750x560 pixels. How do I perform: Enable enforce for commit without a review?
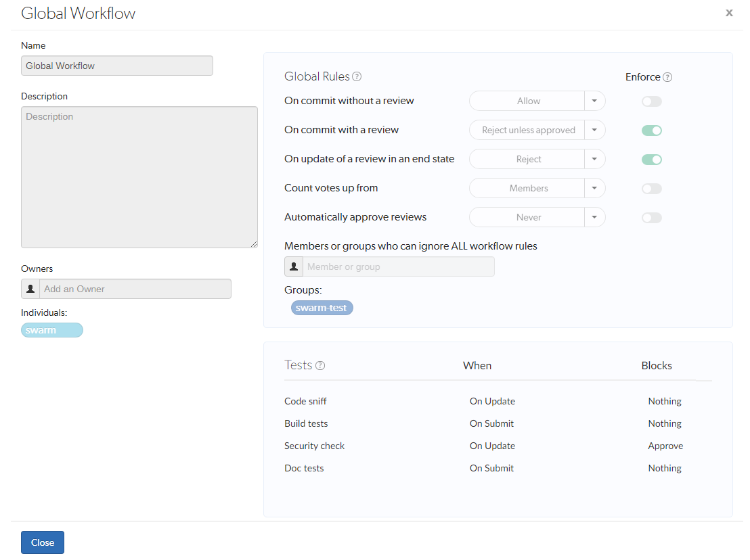pyautogui.click(x=651, y=101)
